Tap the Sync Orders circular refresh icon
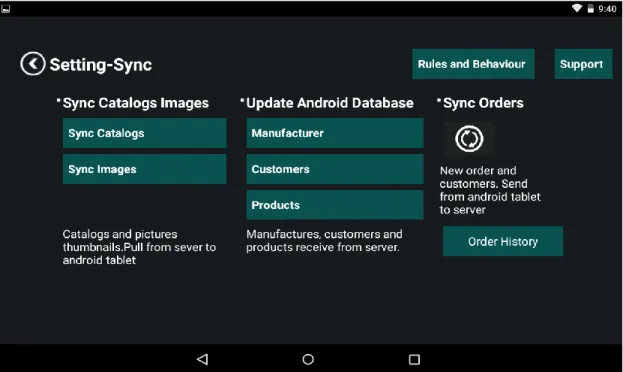This screenshot has height=372, width=623. (469, 139)
